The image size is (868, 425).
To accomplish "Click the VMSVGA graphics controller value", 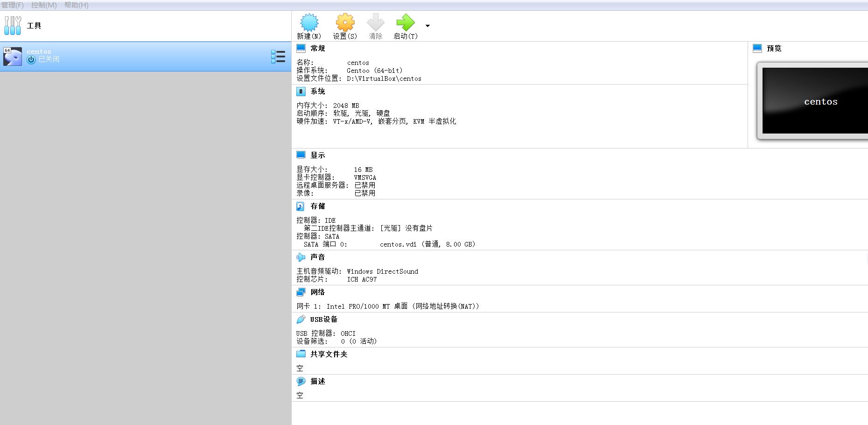I will (x=365, y=177).
